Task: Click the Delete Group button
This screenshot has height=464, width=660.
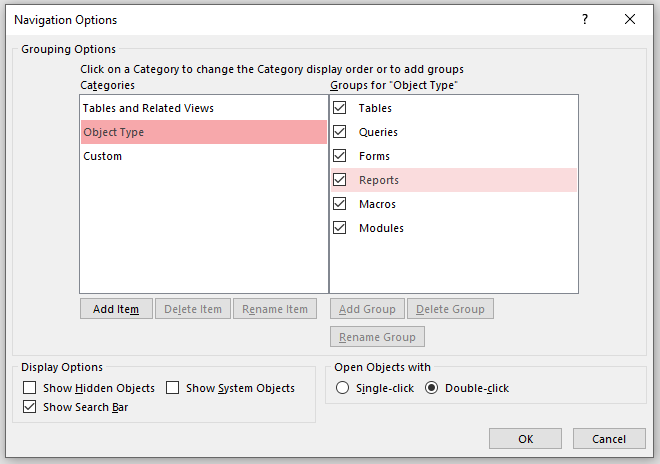Action: coord(450,309)
